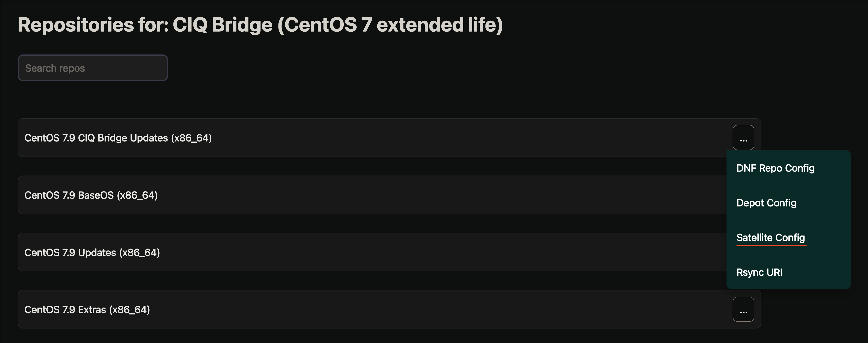Focus the Search repos field

click(x=93, y=68)
